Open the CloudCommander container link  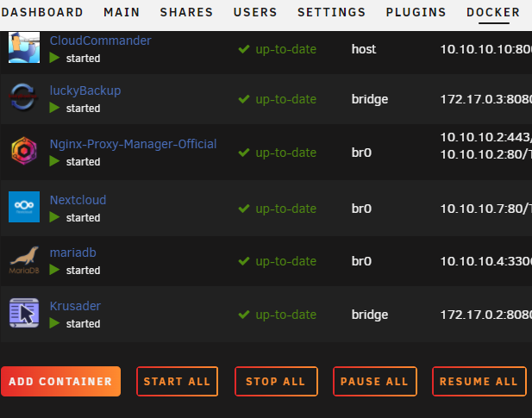(x=100, y=41)
